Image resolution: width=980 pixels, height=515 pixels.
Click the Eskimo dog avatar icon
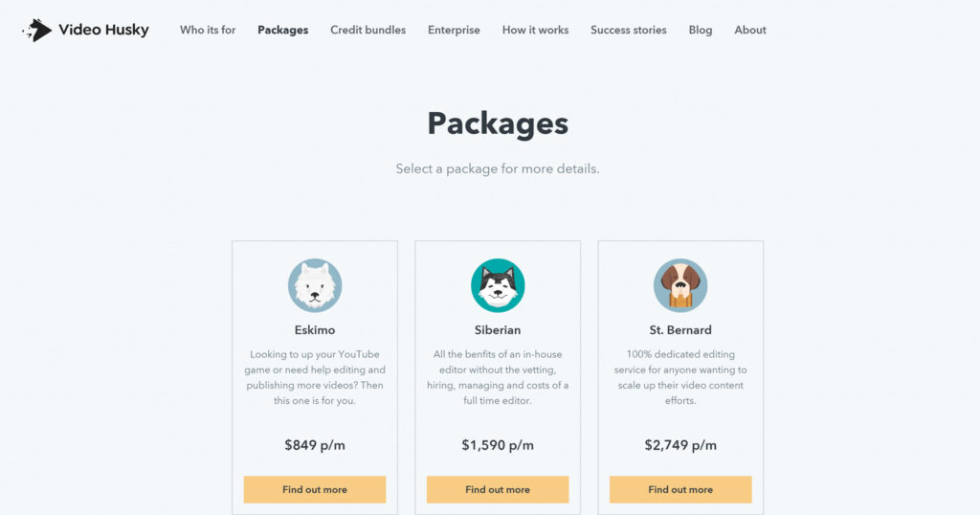tap(315, 285)
